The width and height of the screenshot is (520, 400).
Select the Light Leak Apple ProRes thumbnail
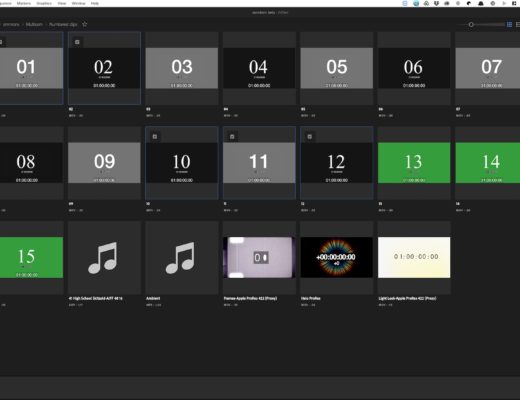click(x=414, y=257)
